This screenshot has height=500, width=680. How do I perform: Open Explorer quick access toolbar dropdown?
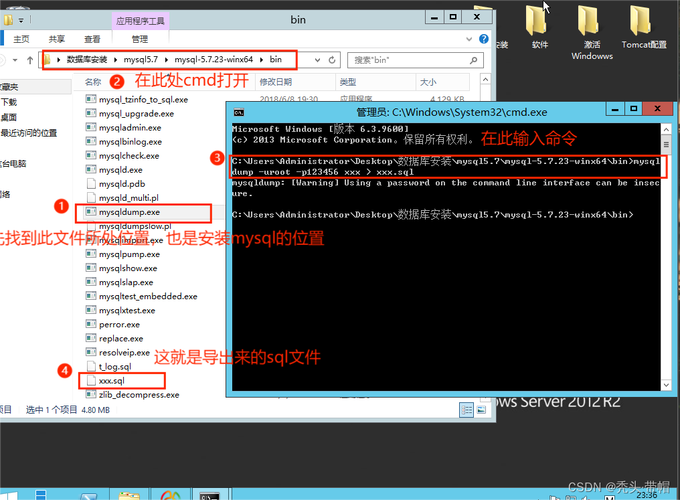coord(21,20)
